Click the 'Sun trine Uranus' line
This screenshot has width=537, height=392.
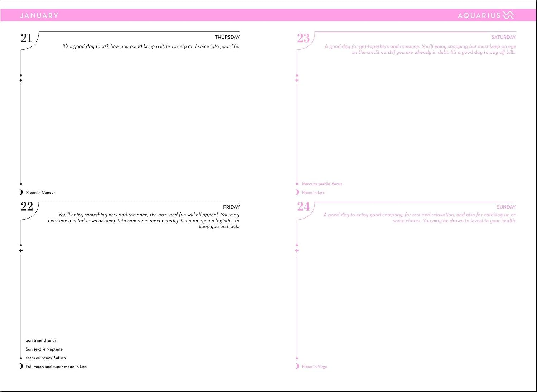coord(41,340)
